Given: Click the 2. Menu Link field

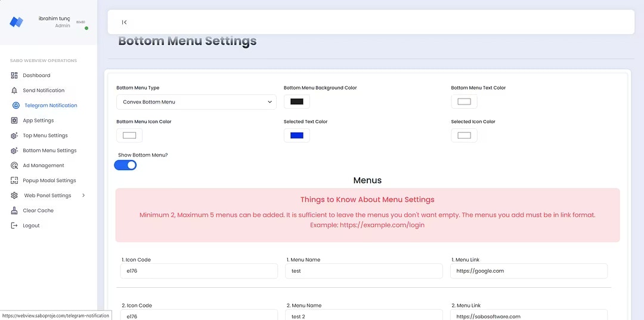Looking at the screenshot, I should [x=529, y=315].
